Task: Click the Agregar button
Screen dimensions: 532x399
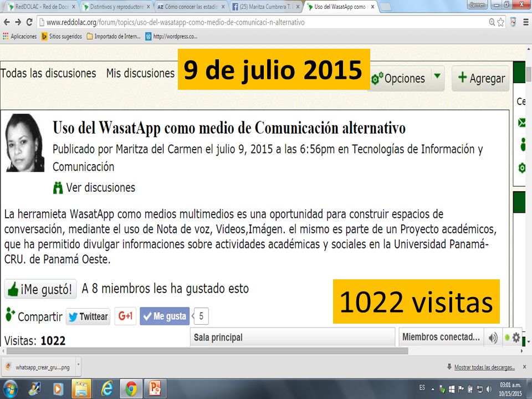Action: pos(480,78)
